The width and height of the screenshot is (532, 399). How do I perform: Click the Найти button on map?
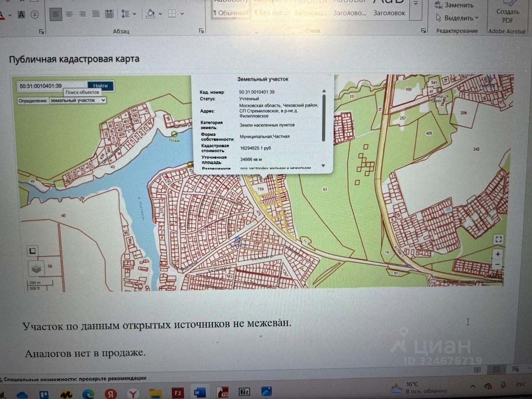pyautogui.click(x=101, y=86)
